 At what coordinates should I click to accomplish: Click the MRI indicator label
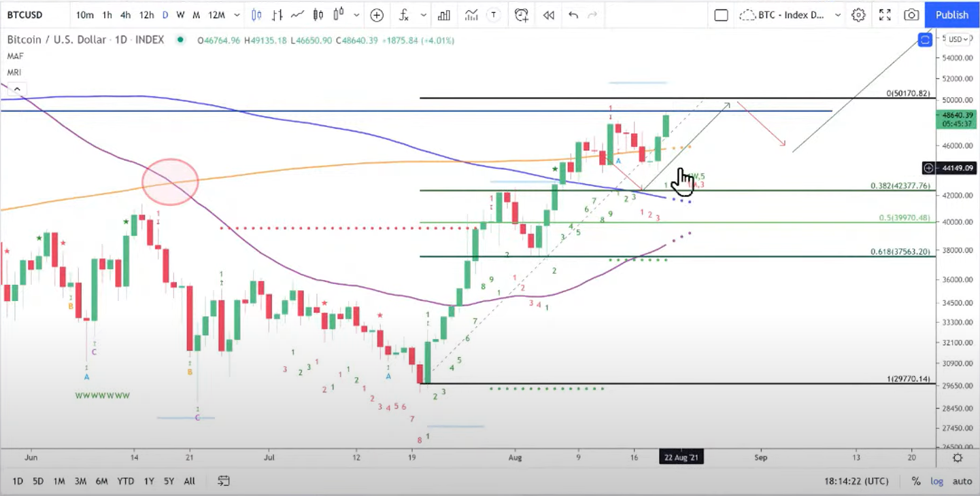pos(15,72)
